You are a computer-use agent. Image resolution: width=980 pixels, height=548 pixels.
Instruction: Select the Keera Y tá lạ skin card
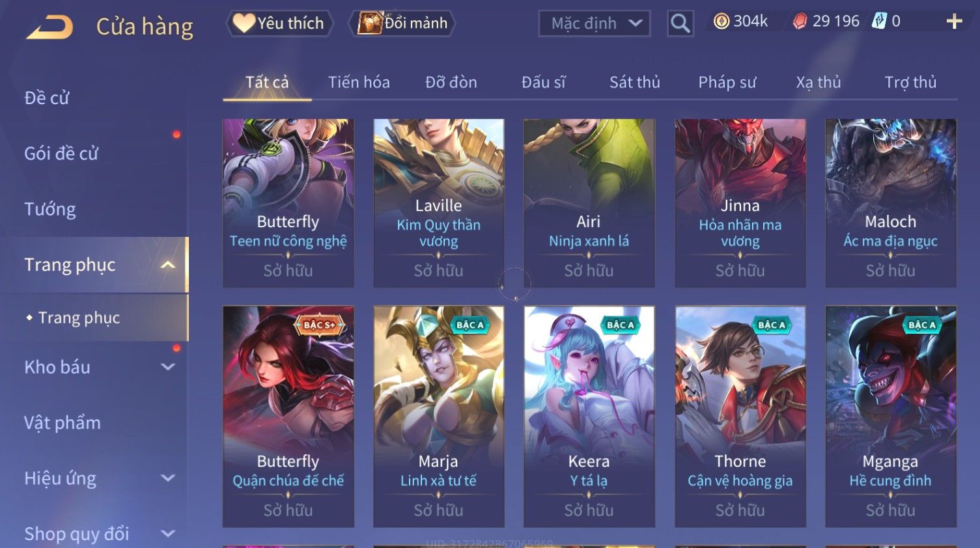[589, 417]
